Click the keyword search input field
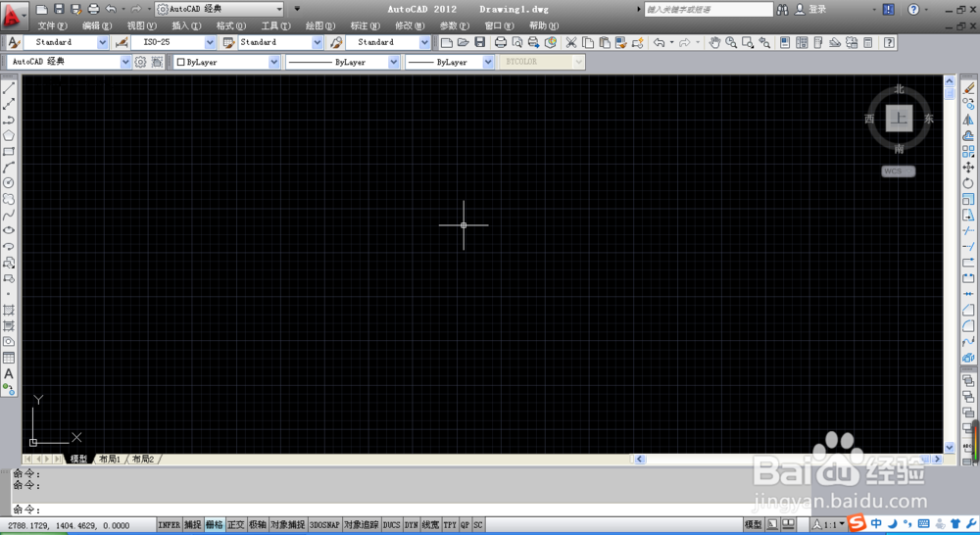 point(709,10)
